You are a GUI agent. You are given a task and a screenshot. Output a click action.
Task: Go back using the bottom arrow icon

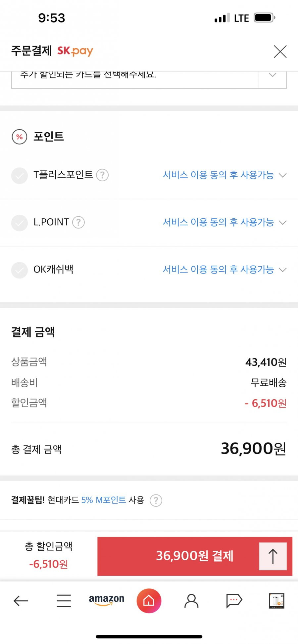pos(21,601)
